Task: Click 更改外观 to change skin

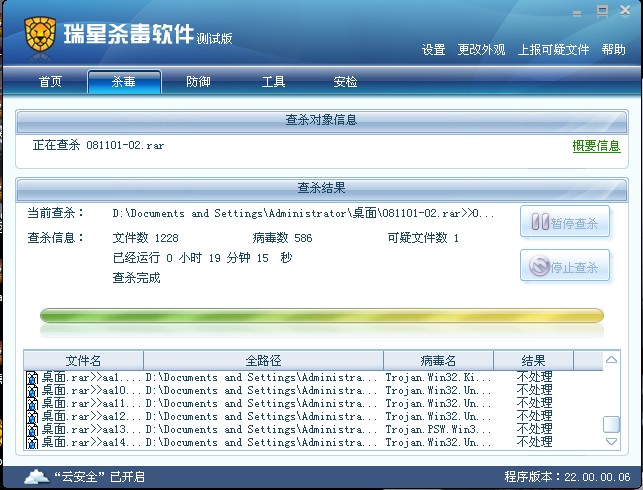Action: [x=481, y=50]
